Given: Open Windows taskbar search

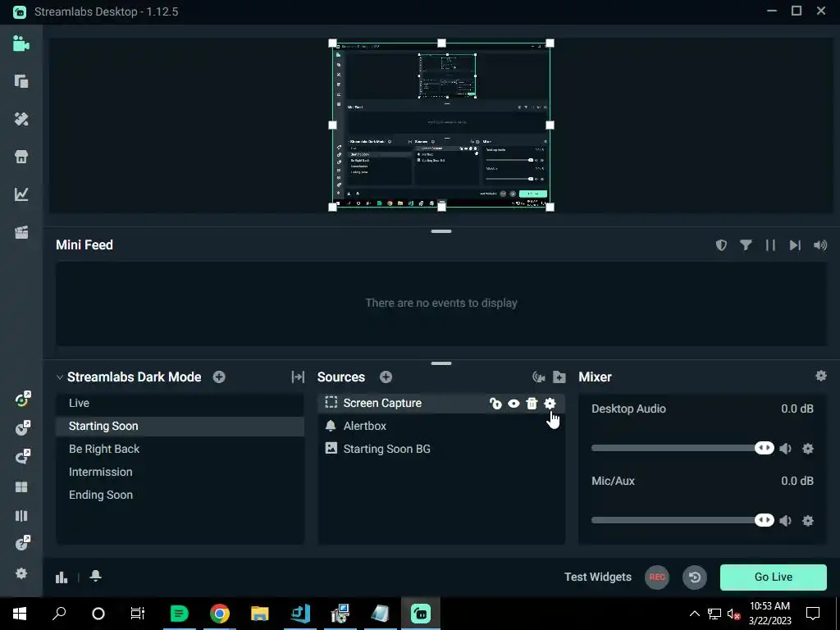Looking at the screenshot, I should [59, 614].
